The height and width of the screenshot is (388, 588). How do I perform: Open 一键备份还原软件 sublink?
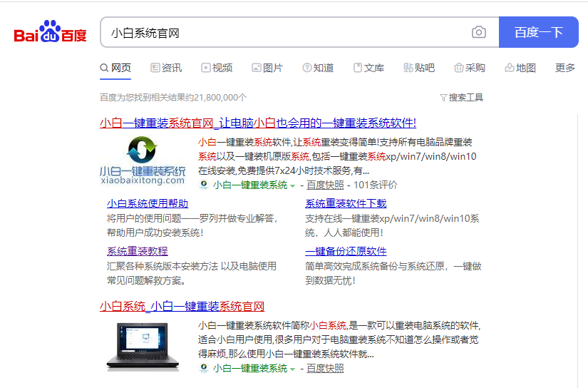coord(346,251)
